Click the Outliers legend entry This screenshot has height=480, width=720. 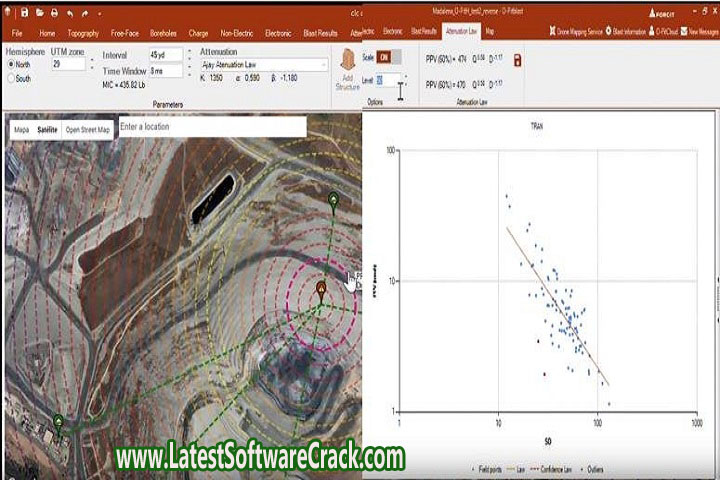(x=592, y=469)
